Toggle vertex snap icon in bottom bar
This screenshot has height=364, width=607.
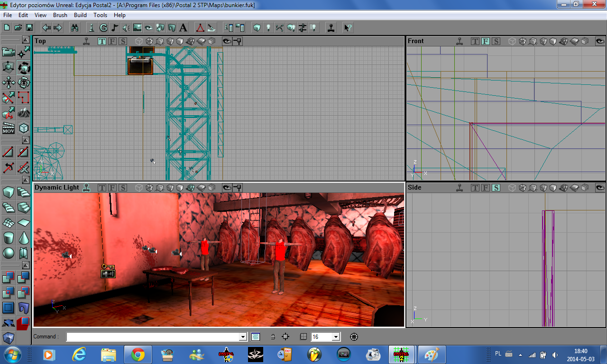click(x=285, y=337)
